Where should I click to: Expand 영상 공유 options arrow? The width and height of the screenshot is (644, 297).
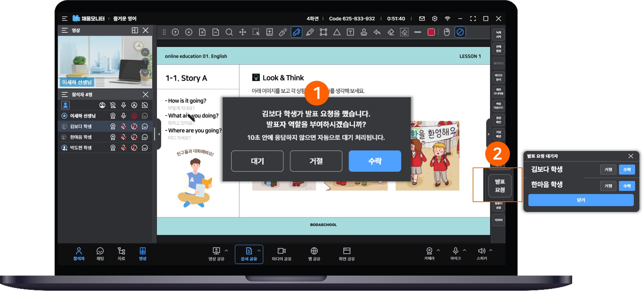(226, 251)
